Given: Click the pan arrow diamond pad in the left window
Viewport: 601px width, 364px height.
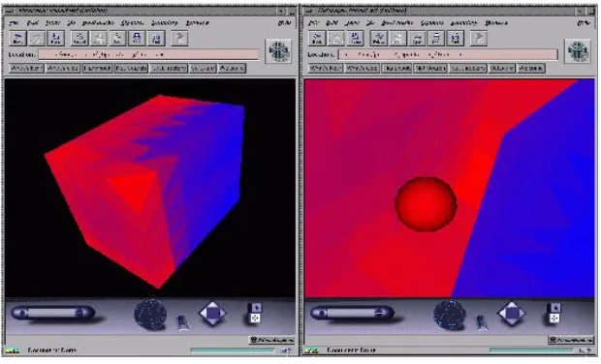Looking at the screenshot, I should point(212,313).
